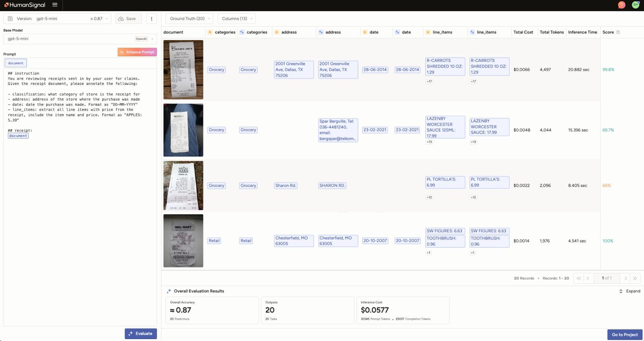This screenshot has height=341, width=644.
Task: Go to the last records page
Action: point(635,278)
